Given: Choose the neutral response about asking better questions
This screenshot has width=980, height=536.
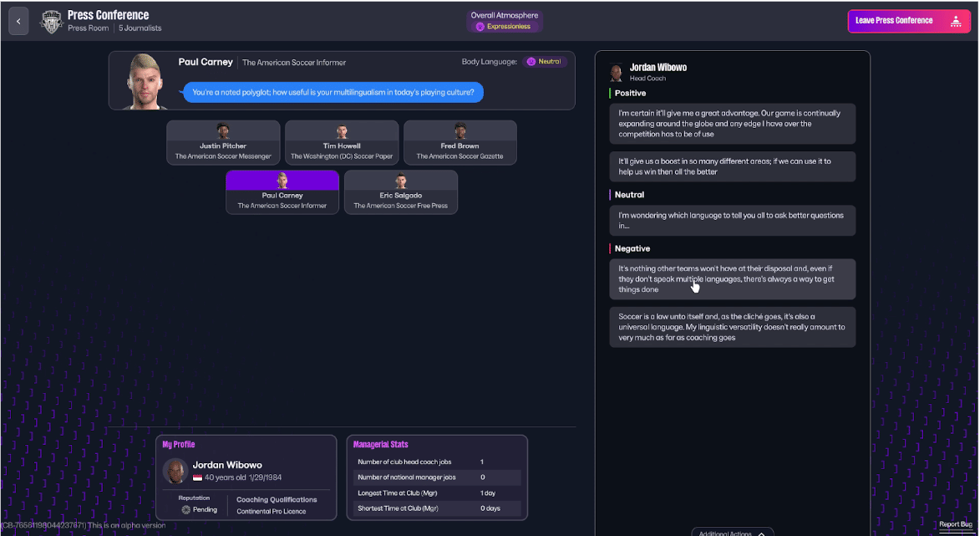Looking at the screenshot, I should pyautogui.click(x=732, y=220).
